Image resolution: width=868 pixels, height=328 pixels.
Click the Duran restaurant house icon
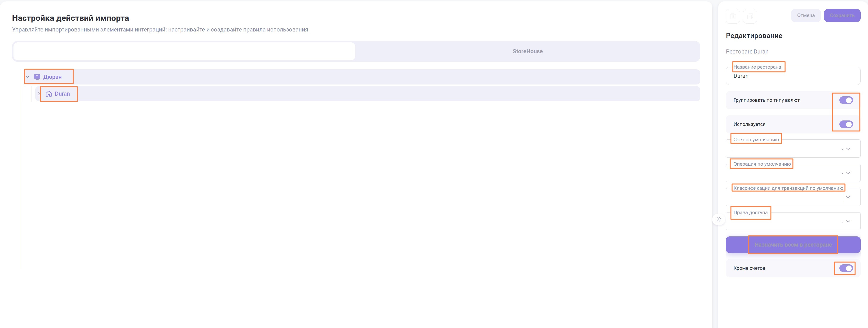coord(49,94)
